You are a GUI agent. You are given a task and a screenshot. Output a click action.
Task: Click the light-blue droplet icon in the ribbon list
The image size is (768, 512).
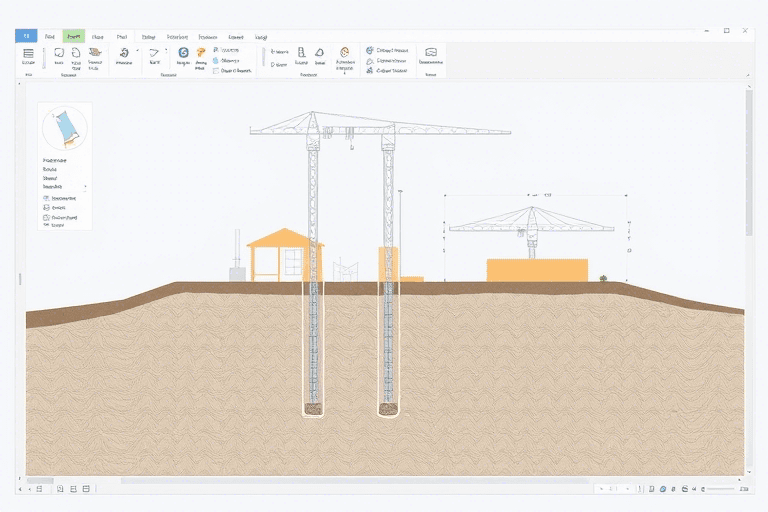[x=216, y=61]
